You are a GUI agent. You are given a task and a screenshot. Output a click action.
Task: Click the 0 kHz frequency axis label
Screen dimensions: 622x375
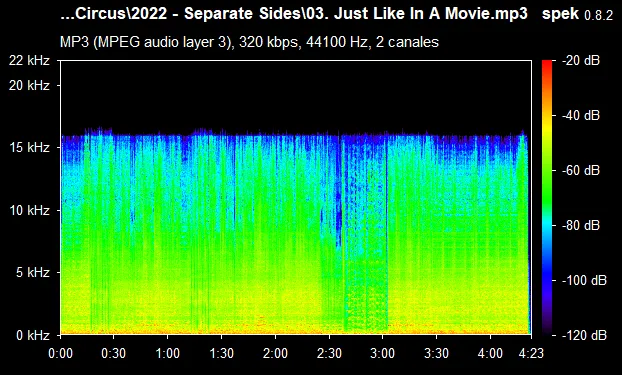click(x=33, y=335)
